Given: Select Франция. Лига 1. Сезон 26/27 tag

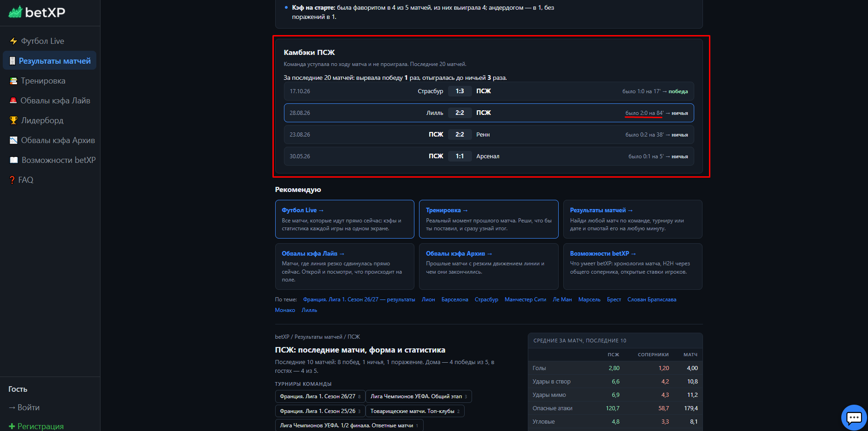Looking at the screenshot, I should pyautogui.click(x=320, y=396).
